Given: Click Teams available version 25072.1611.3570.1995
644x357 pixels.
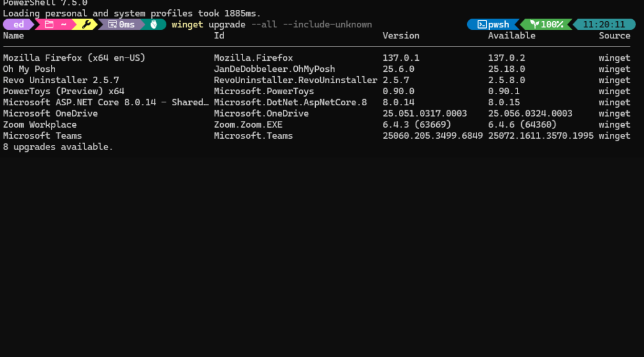Looking at the screenshot, I should (541, 135).
